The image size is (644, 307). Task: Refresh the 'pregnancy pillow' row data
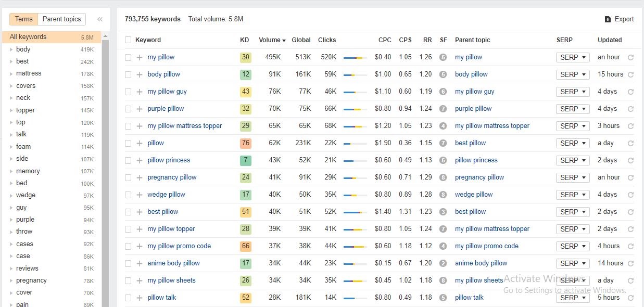(630, 178)
